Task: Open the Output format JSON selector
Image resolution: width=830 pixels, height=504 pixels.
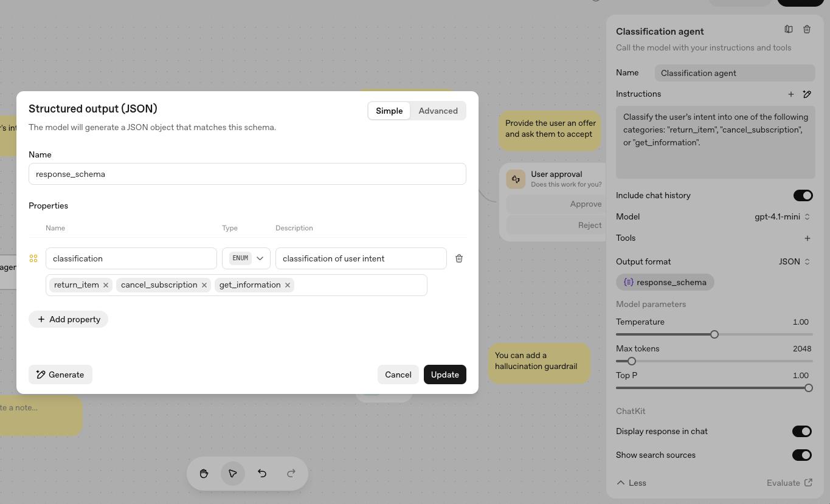Action: (794, 261)
